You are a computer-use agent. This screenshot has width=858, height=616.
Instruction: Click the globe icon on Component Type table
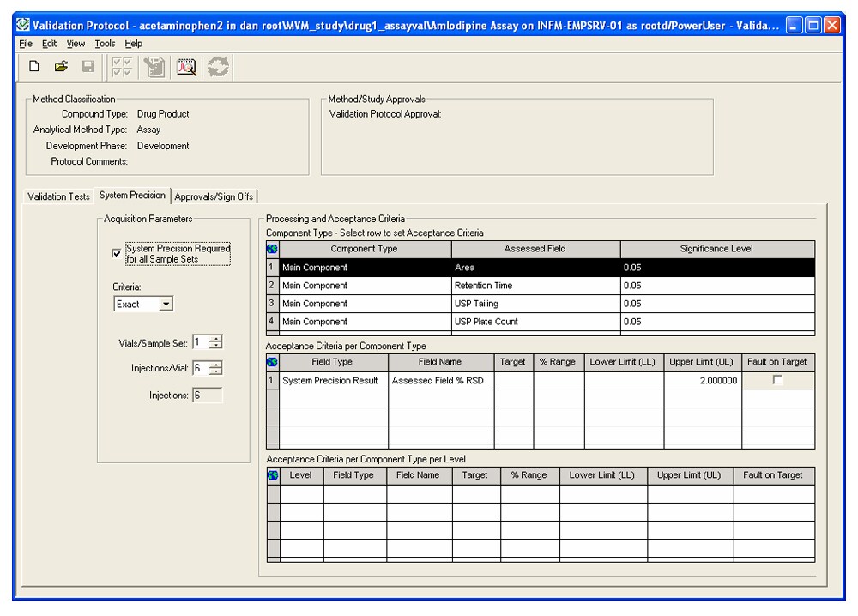click(x=274, y=247)
